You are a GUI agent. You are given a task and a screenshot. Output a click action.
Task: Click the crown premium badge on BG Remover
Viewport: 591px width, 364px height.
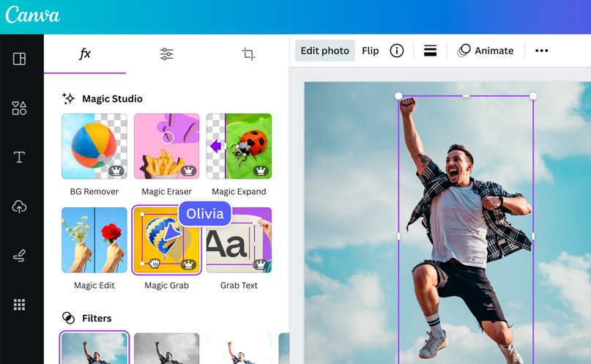[116, 171]
